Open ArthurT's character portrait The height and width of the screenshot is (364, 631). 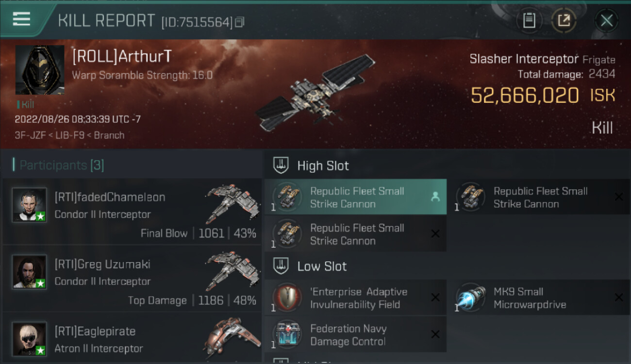[40, 70]
